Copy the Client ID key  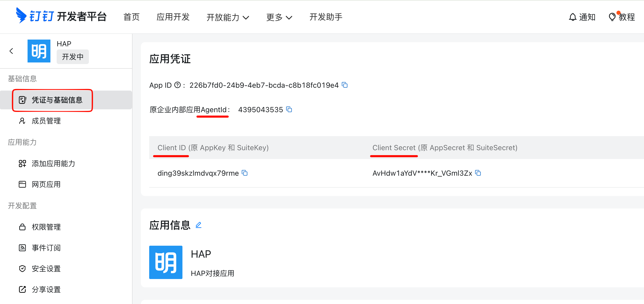point(245,173)
